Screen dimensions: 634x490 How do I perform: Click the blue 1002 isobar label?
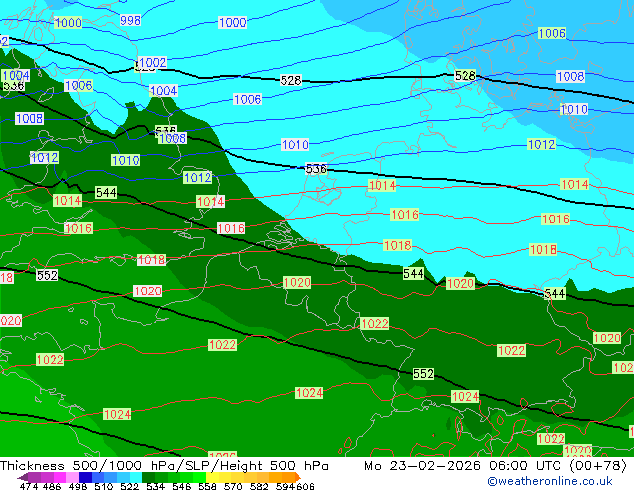coord(152,63)
